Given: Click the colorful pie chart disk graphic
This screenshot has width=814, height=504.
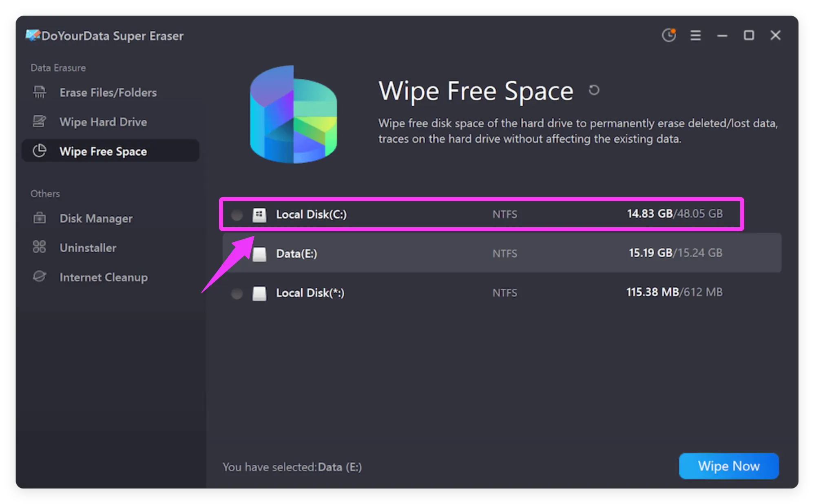Looking at the screenshot, I should pyautogui.click(x=294, y=114).
